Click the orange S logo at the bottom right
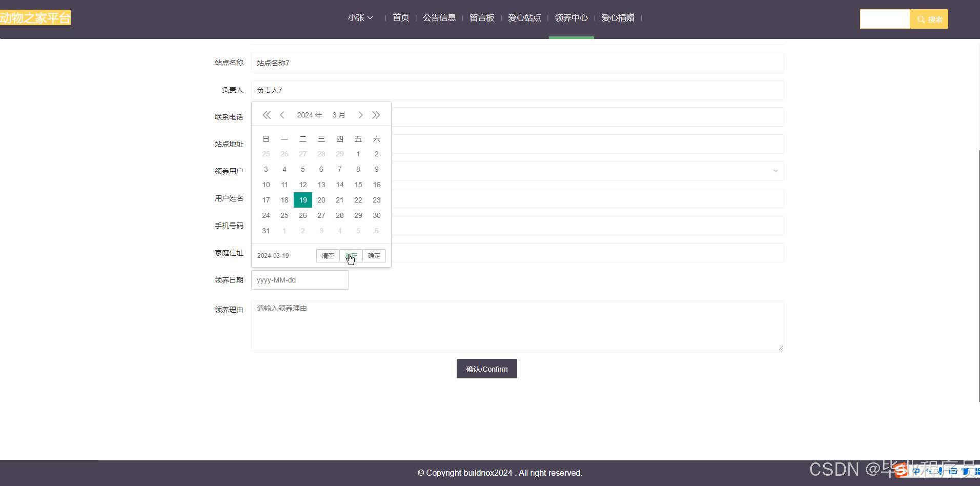Image resolution: width=980 pixels, height=486 pixels. point(900,470)
